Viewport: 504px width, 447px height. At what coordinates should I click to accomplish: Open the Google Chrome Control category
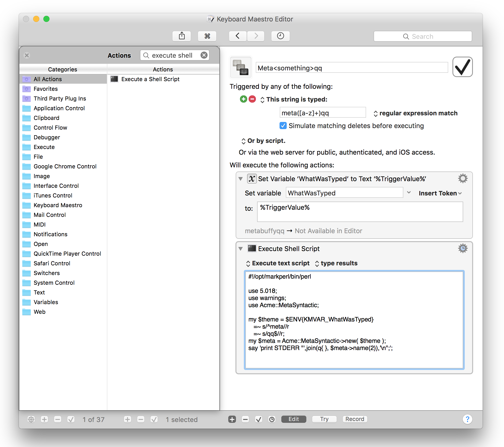pyautogui.click(x=63, y=166)
